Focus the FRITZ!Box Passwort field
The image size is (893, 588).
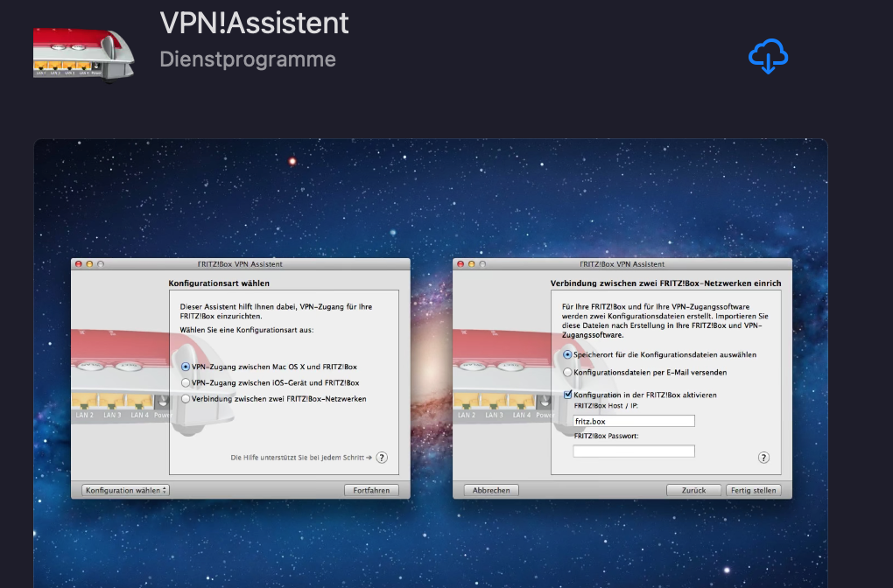point(634,451)
